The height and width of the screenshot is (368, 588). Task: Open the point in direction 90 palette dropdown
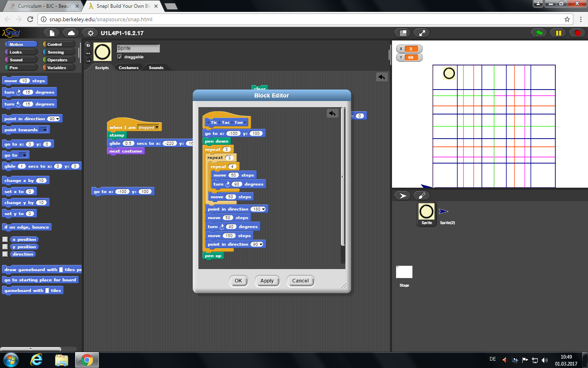(x=58, y=119)
